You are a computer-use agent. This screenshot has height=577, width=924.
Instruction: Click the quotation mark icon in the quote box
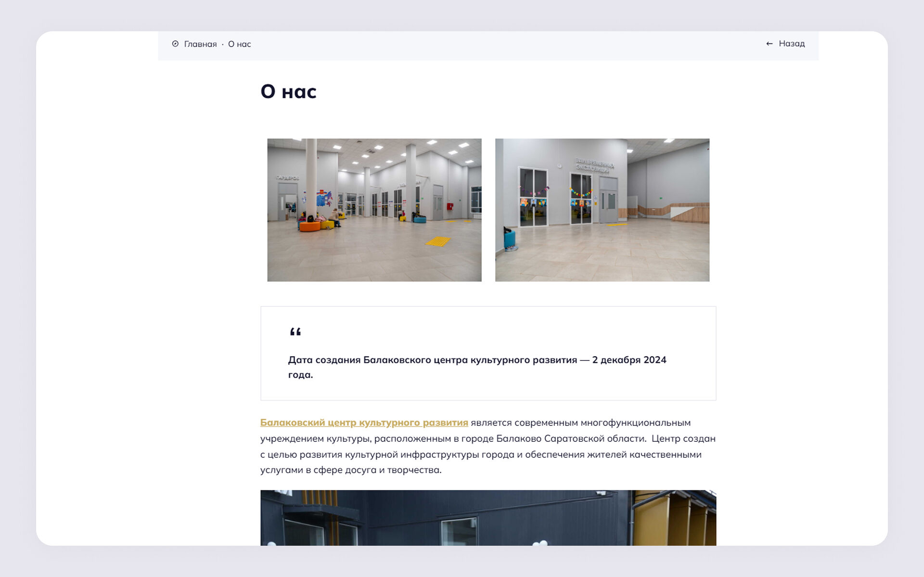pyautogui.click(x=295, y=332)
